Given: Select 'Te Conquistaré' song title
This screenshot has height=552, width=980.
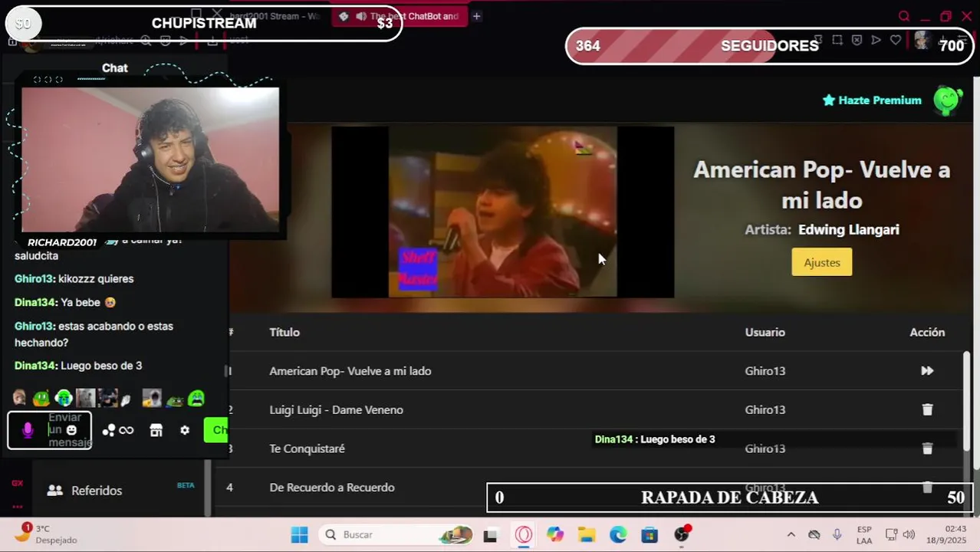Looking at the screenshot, I should click(x=307, y=449).
